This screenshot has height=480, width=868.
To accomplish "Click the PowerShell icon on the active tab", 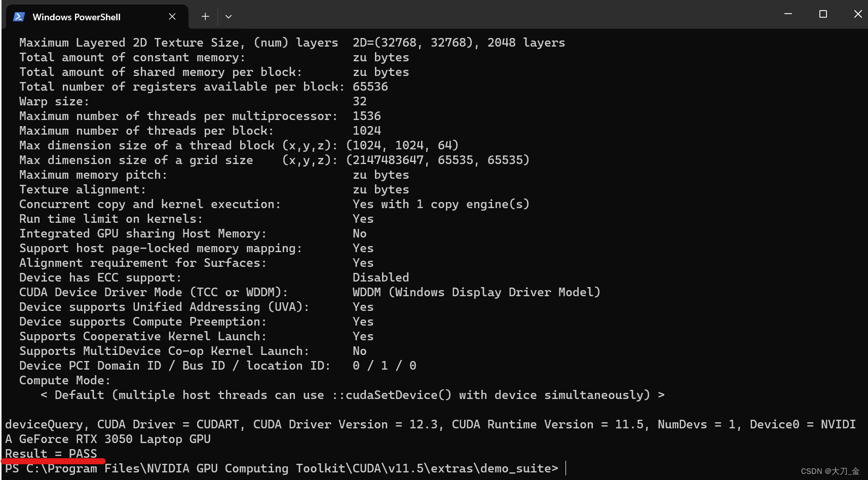I will [x=19, y=16].
